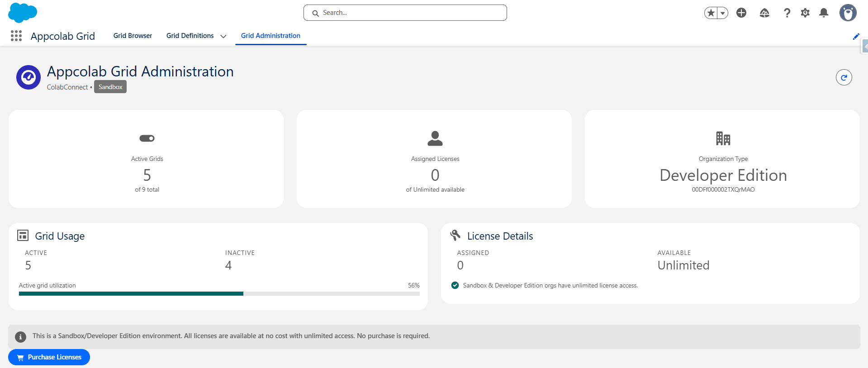Click the INACTIVE count 4
The height and width of the screenshot is (368, 868).
228,265
